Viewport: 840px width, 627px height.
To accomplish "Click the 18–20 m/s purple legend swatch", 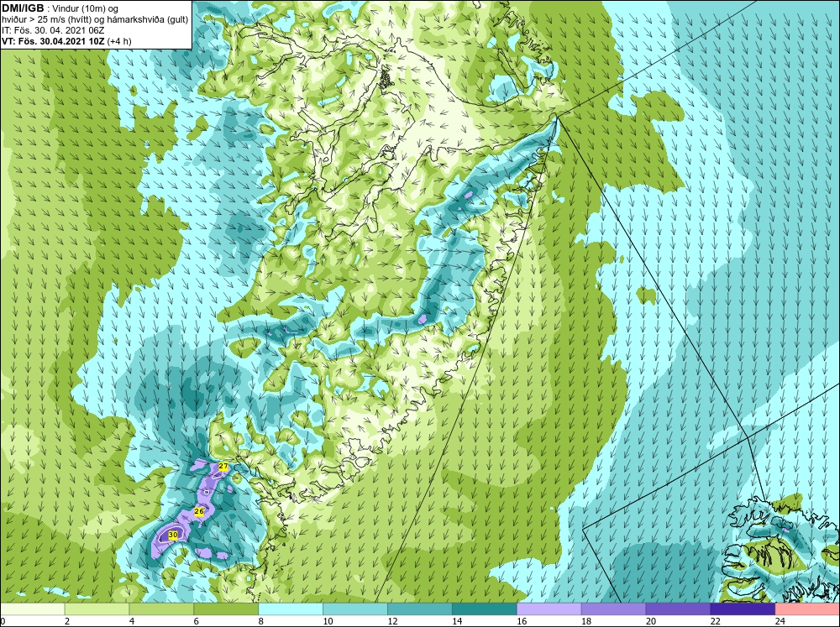I will (613, 609).
